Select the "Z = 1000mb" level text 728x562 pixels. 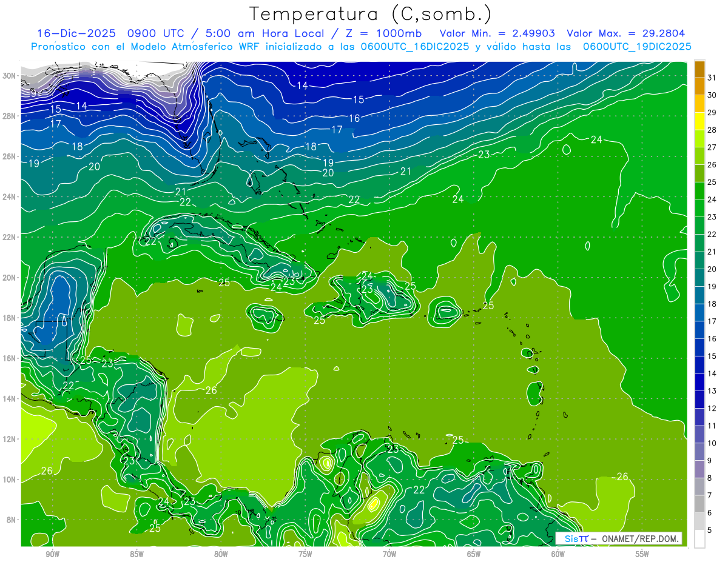(x=384, y=33)
